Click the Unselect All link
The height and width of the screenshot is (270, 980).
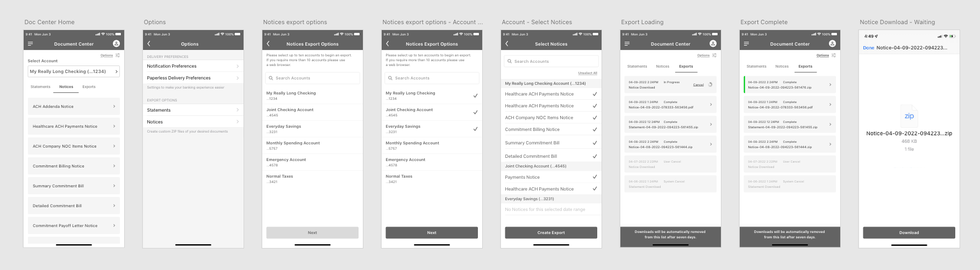click(588, 73)
